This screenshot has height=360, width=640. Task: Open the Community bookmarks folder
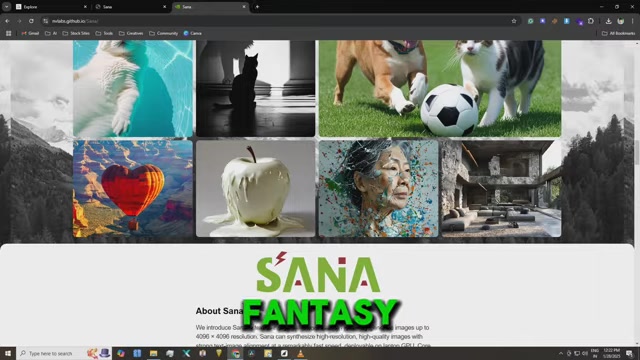point(163,33)
